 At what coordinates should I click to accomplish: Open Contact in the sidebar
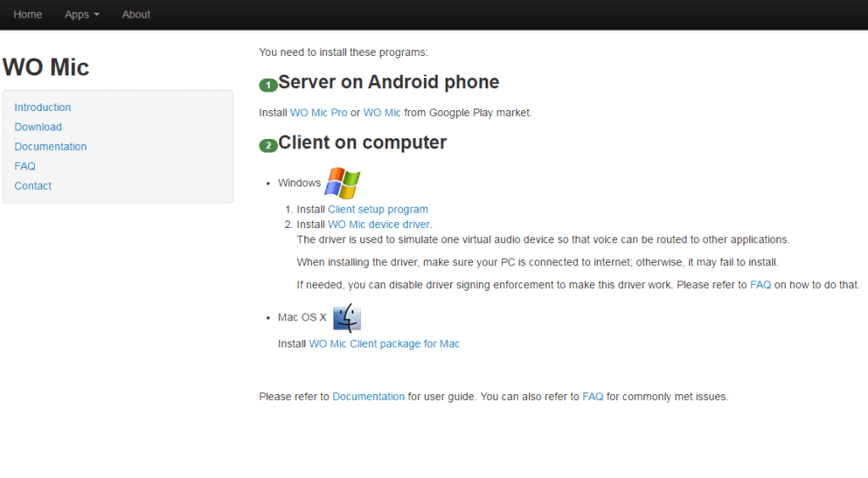(33, 186)
